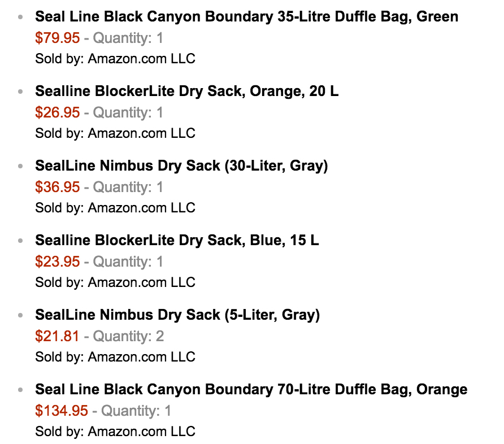This screenshot has width=504, height=444.
Task: Click the $21.81 price
Action: (57, 336)
